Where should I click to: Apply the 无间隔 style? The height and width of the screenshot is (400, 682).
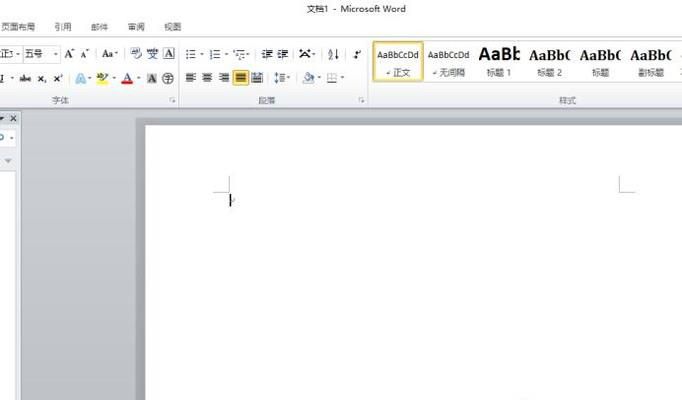(x=448, y=61)
